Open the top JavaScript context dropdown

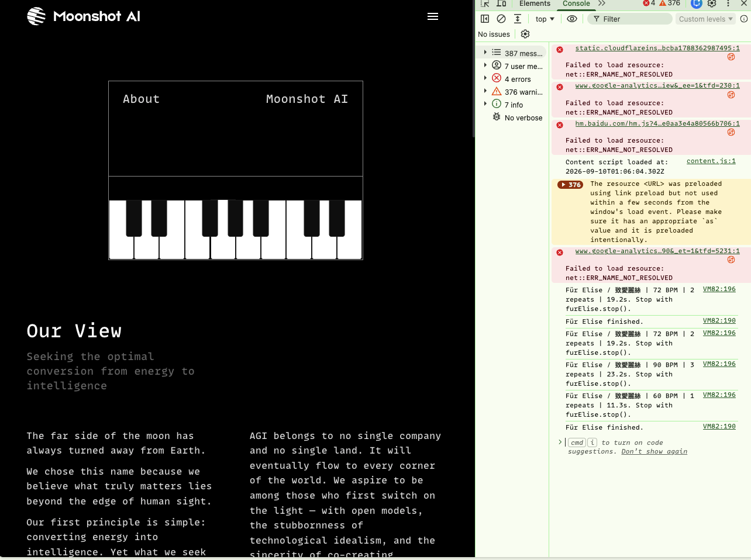tap(545, 19)
